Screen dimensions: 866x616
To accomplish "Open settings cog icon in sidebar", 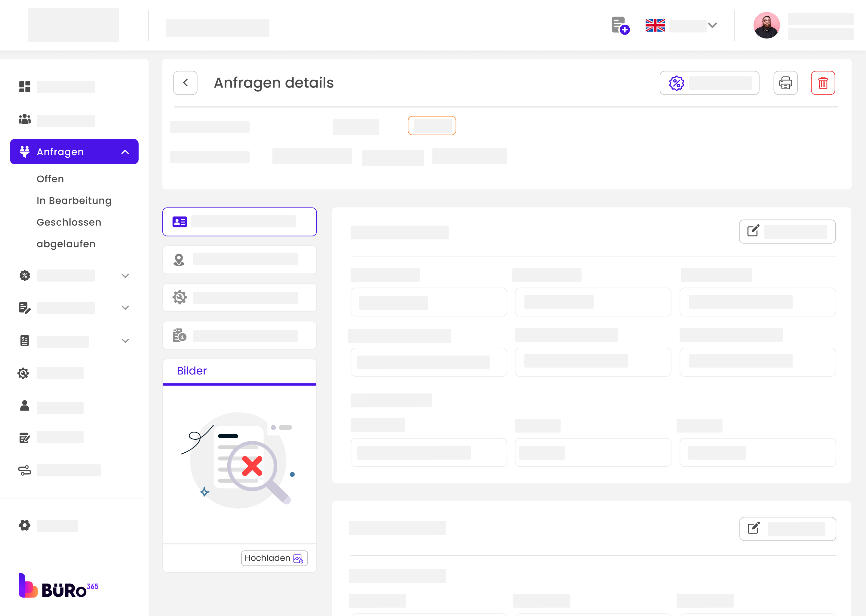I will pos(25,525).
